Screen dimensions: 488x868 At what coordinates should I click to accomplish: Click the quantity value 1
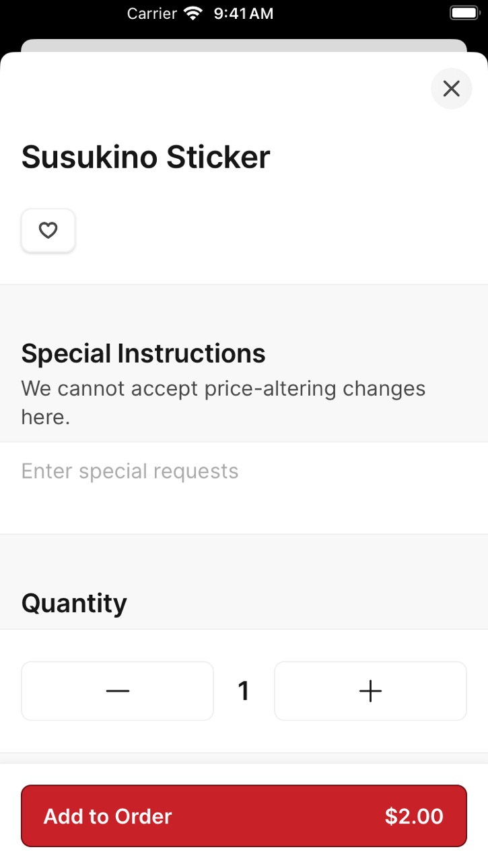[244, 691]
